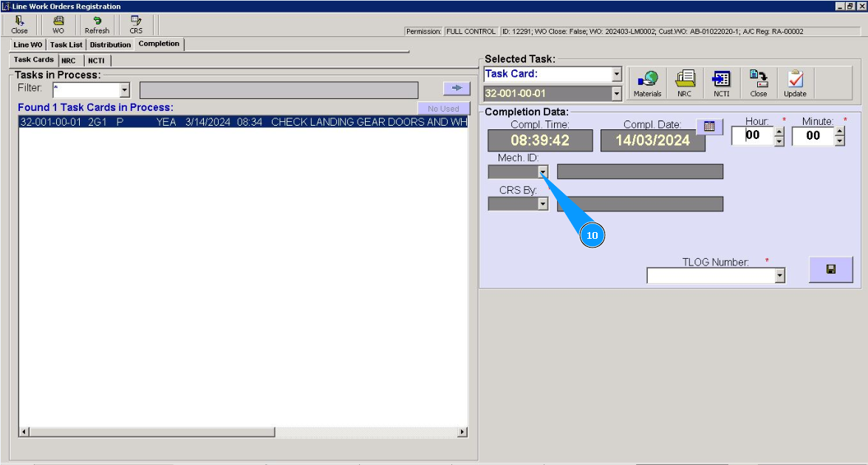Click the blue arrow filter apply button
Image resolution: width=868 pixels, height=465 pixels.
pos(457,88)
